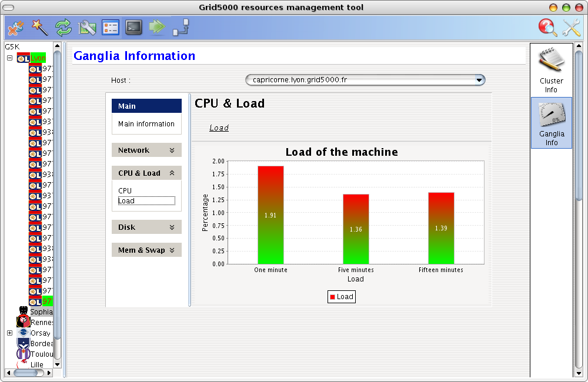
Task: Open the tools settings icon
Action: pyautogui.click(x=571, y=28)
